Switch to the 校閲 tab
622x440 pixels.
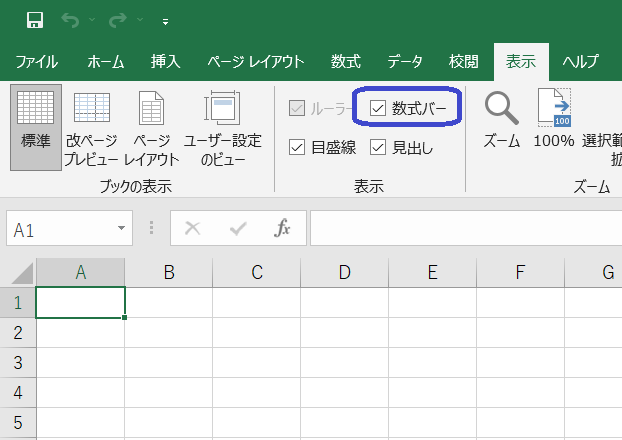pos(463,62)
